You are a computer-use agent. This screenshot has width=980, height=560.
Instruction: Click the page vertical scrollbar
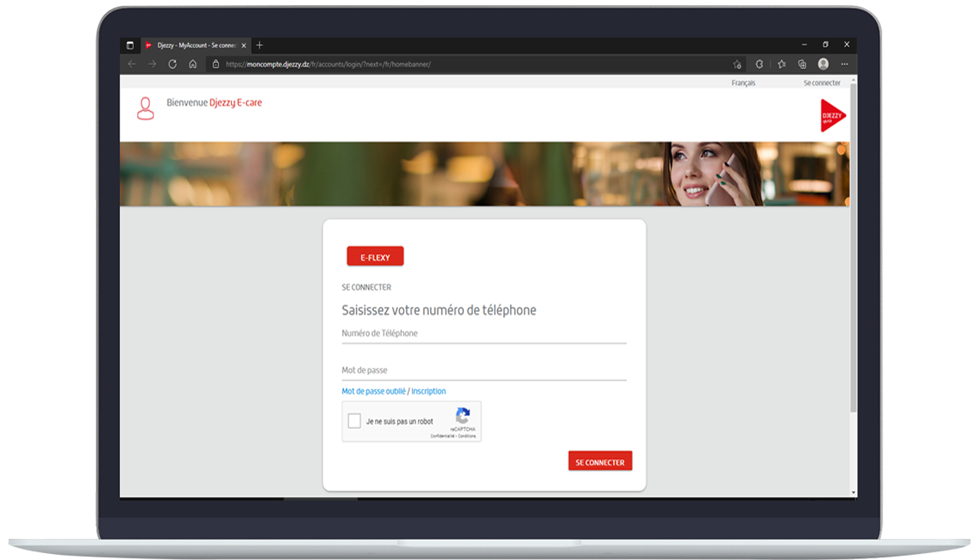[x=854, y=249]
